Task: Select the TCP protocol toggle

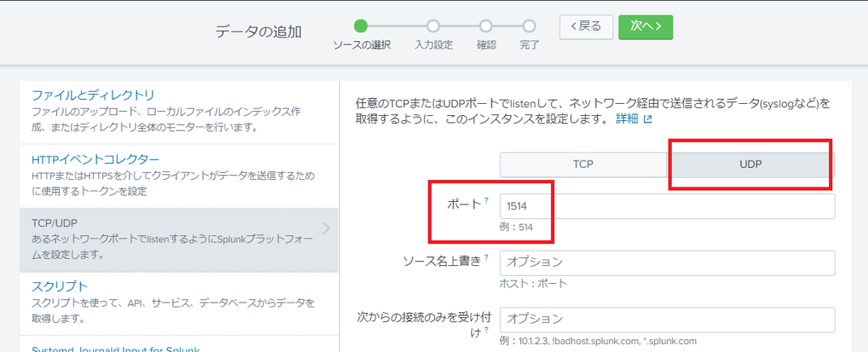Action: point(583,165)
